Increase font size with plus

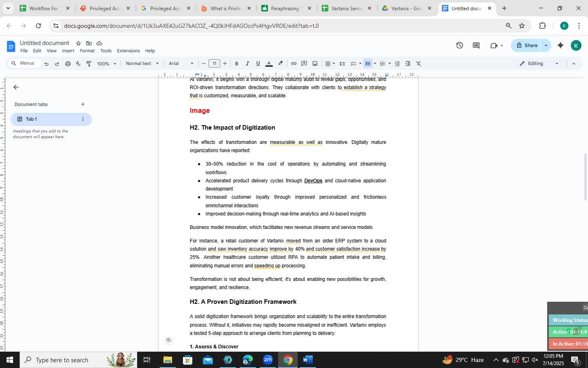point(225,63)
